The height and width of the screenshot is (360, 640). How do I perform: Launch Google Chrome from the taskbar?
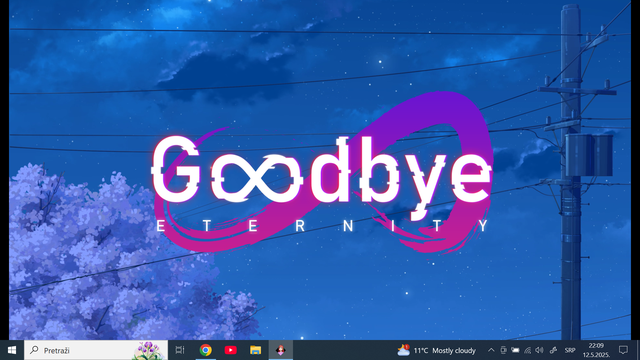pos(206,350)
